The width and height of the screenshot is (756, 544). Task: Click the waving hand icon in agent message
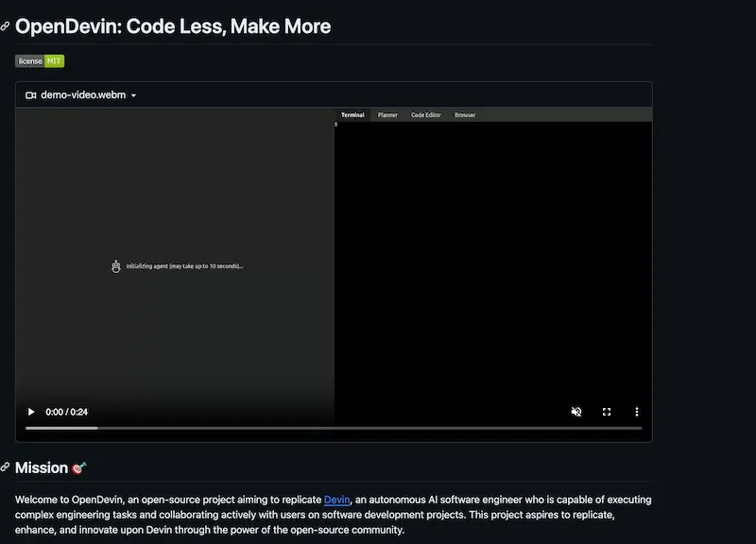tap(116, 266)
